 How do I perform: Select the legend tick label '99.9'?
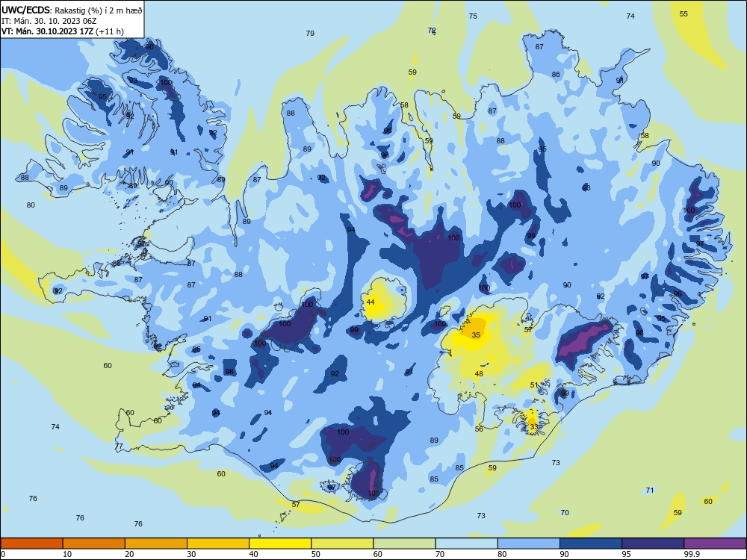coord(692,554)
